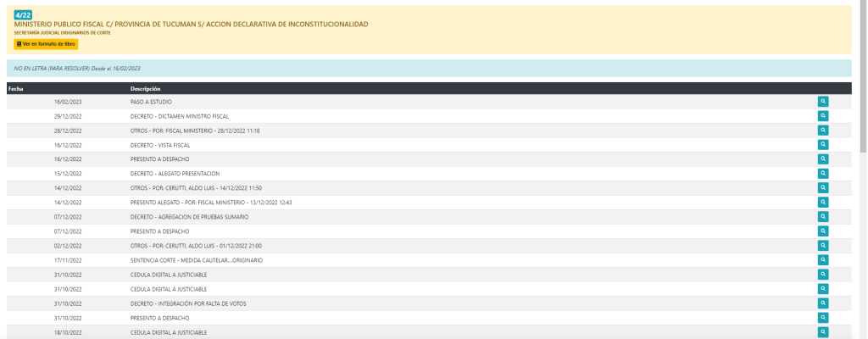Open details of DECRETO - DICTAMEN MINISTRO FISCAL
This screenshot has width=868, height=339.
pyautogui.click(x=823, y=116)
